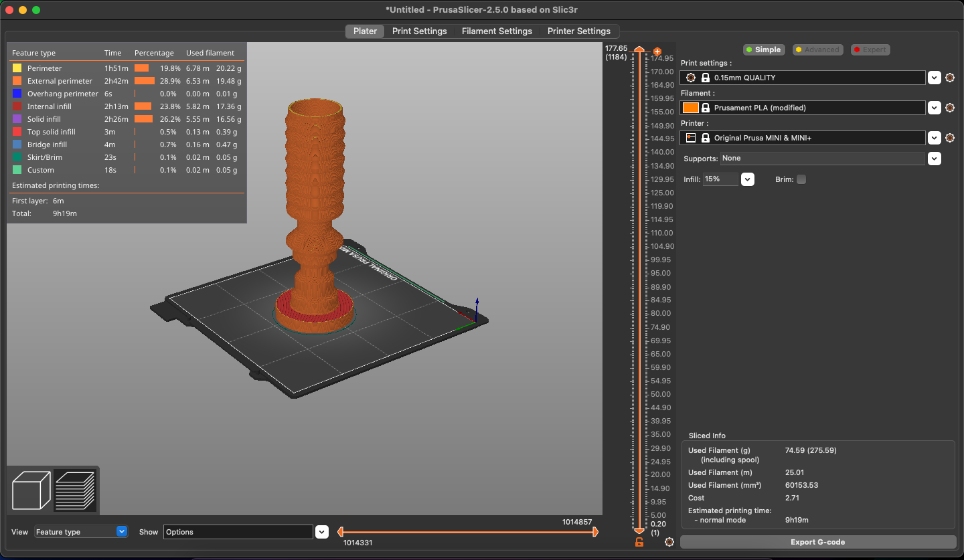
Task: Toggle Overhang perimeter visibility in the legend
Action: coord(127,94)
